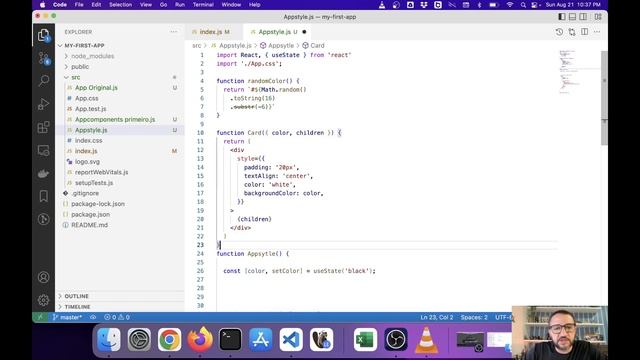The height and width of the screenshot is (360, 640).
Task: Click the eye icon beside master in status bar
Action: coord(93,317)
